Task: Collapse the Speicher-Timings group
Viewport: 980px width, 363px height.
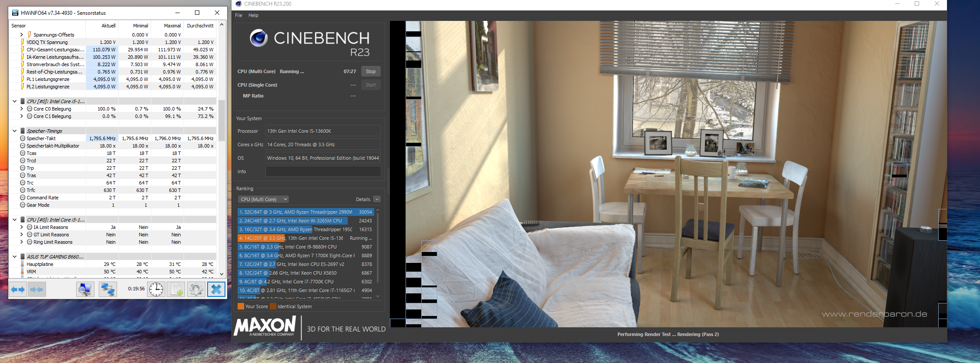Action: coord(14,131)
